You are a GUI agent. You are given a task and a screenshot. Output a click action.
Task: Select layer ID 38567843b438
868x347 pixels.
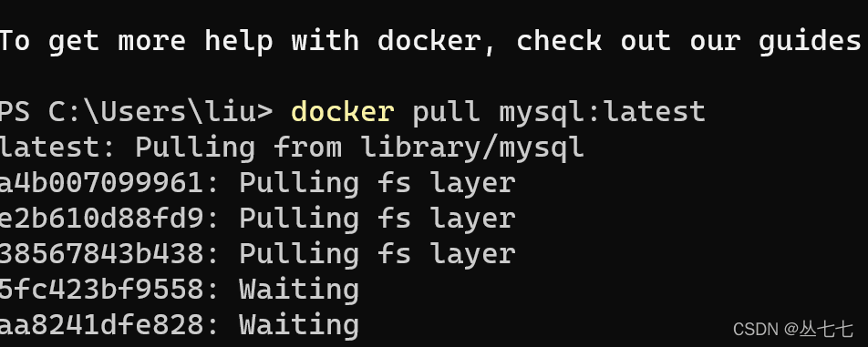pyautogui.click(x=101, y=253)
